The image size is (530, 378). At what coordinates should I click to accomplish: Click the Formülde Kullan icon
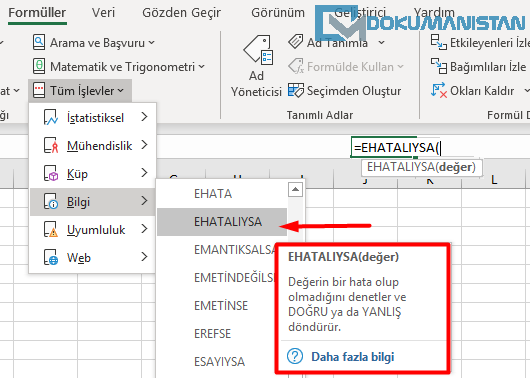tap(296, 66)
